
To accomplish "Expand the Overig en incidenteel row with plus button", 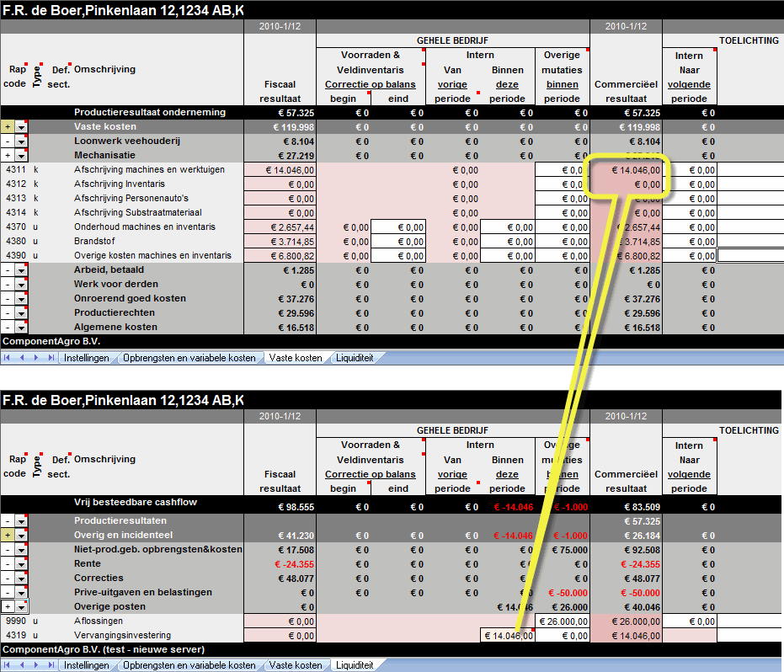I will pyautogui.click(x=8, y=533).
